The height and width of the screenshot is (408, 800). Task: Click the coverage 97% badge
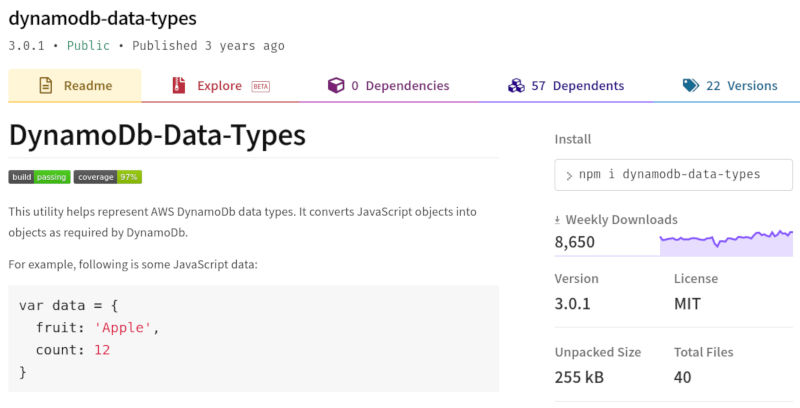click(x=108, y=177)
